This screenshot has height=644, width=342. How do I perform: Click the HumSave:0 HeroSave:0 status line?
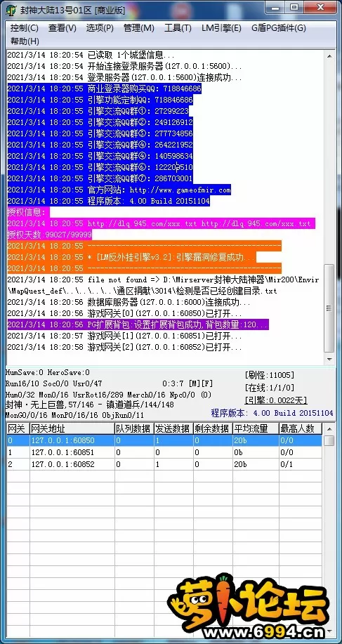coord(48,372)
